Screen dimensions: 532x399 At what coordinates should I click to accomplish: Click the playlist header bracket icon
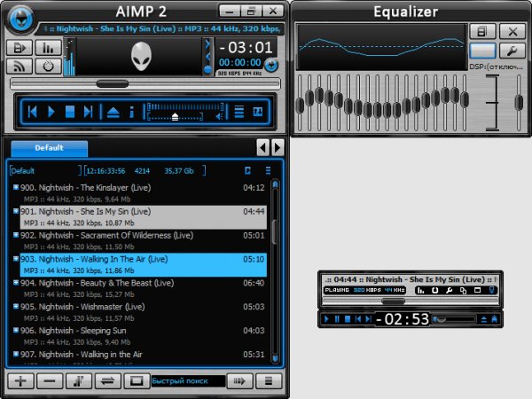(x=247, y=170)
